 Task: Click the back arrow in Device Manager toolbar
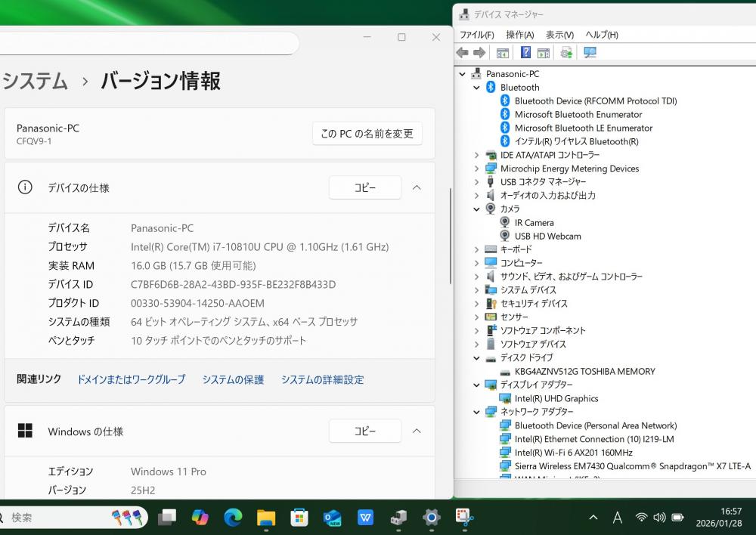pyautogui.click(x=463, y=52)
